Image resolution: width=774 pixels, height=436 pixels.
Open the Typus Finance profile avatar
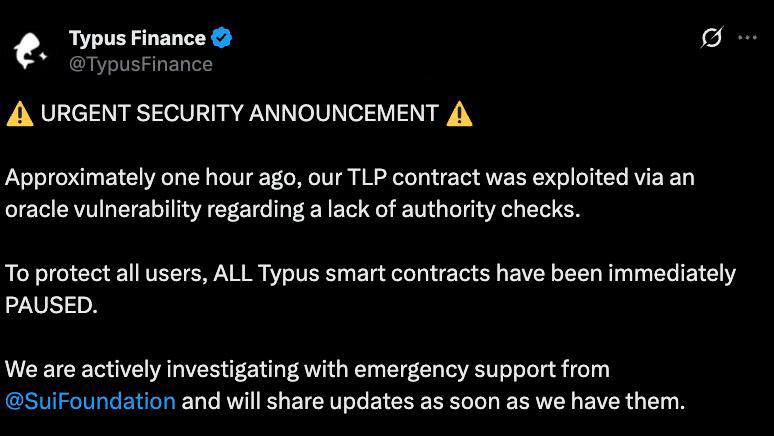[30, 50]
